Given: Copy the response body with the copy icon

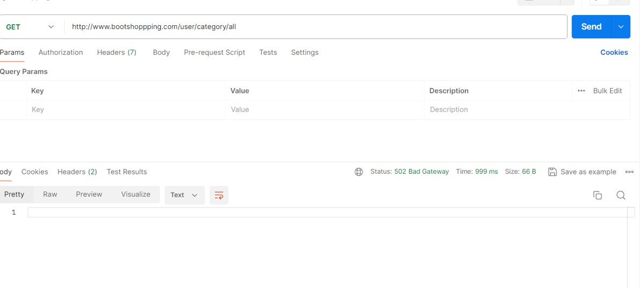Looking at the screenshot, I should [x=597, y=195].
